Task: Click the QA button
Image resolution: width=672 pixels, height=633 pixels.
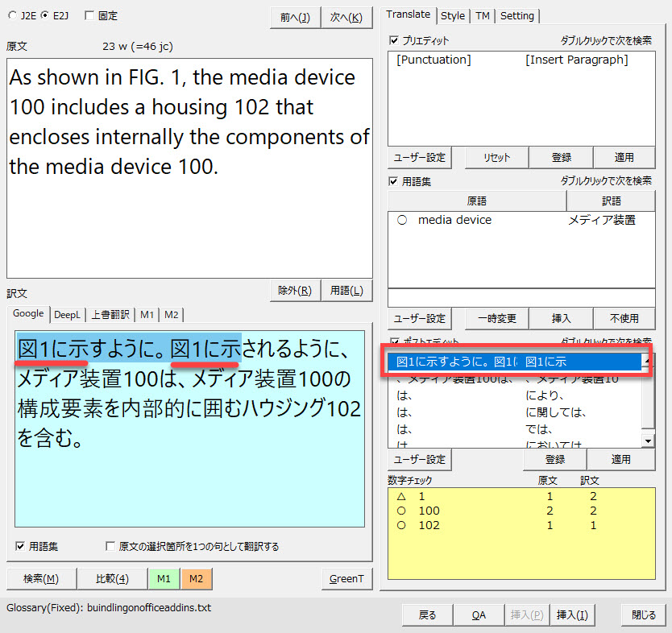Action: click(x=479, y=614)
